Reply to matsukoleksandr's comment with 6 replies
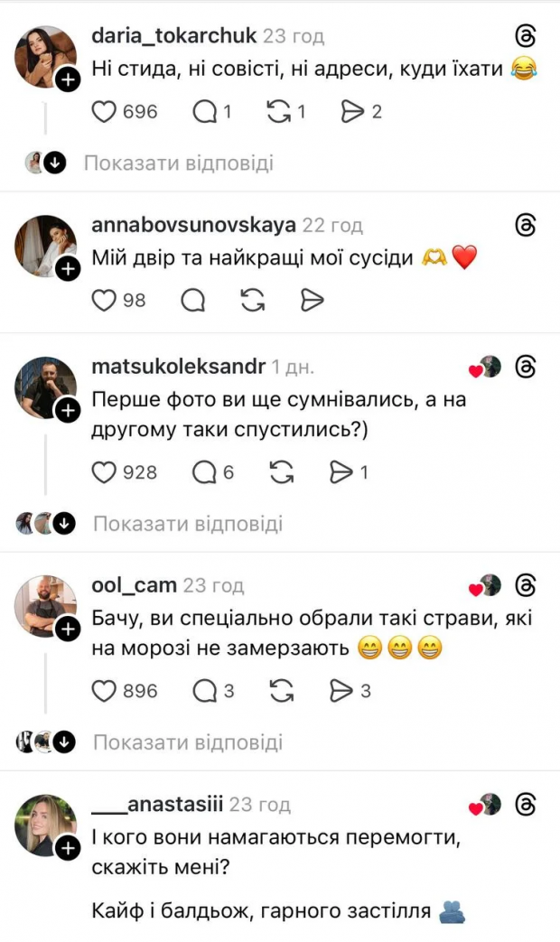The image size is (560, 942). [x=206, y=472]
